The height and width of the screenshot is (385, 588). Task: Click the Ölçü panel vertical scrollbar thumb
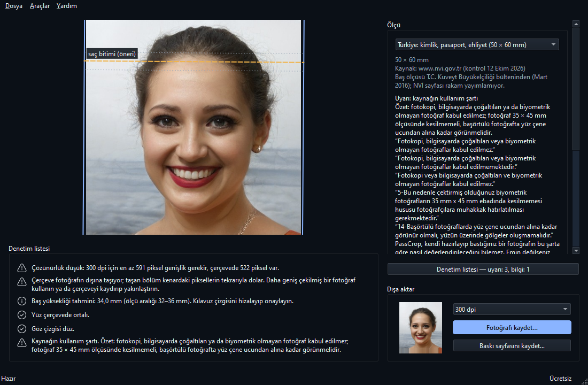pyautogui.click(x=576, y=89)
